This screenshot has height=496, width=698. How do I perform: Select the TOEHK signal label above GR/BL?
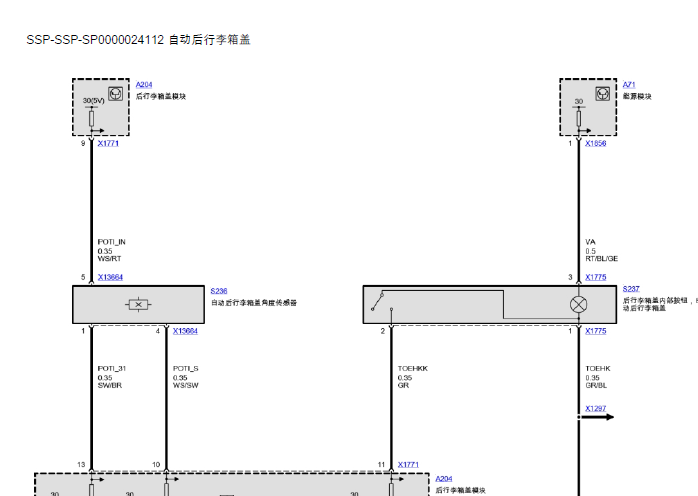click(x=598, y=369)
